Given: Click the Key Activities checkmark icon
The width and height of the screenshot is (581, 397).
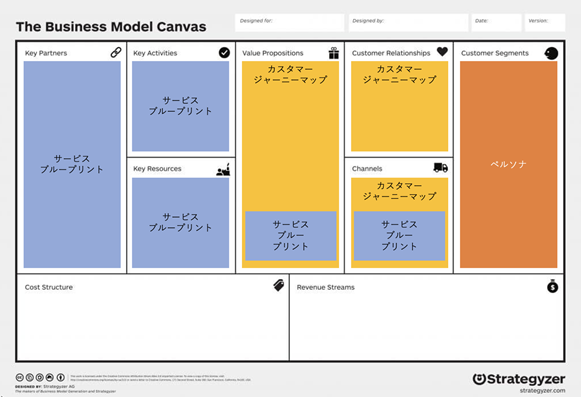Looking at the screenshot, I should tap(224, 53).
